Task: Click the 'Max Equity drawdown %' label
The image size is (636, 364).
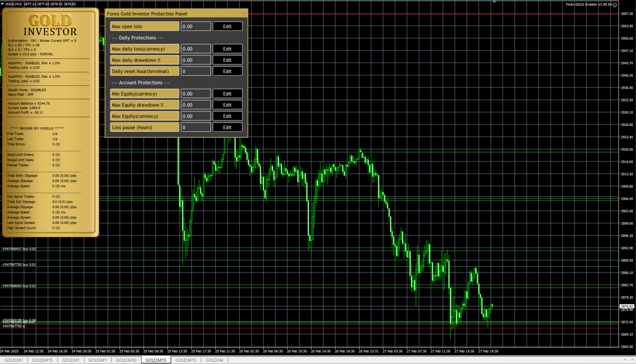Action: [145, 105]
